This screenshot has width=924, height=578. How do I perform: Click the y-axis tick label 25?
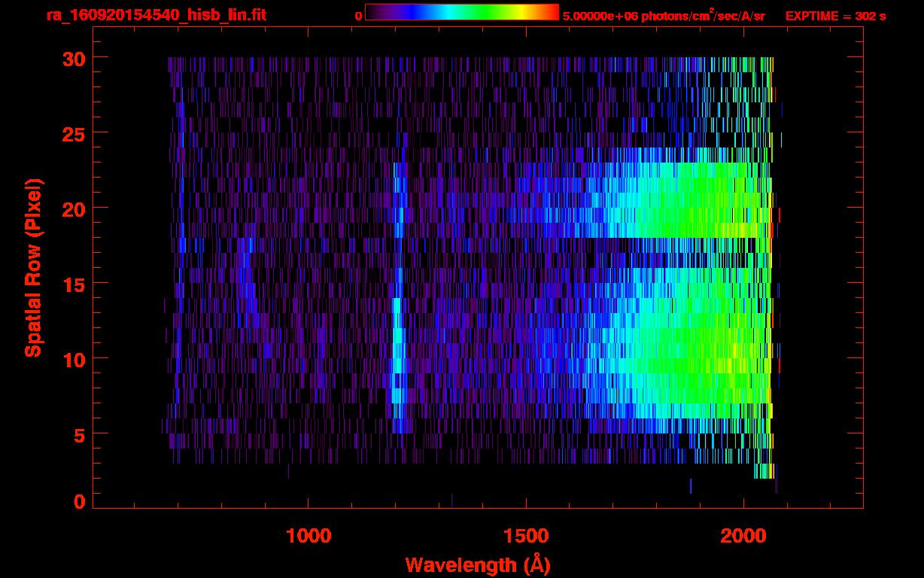click(72, 133)
